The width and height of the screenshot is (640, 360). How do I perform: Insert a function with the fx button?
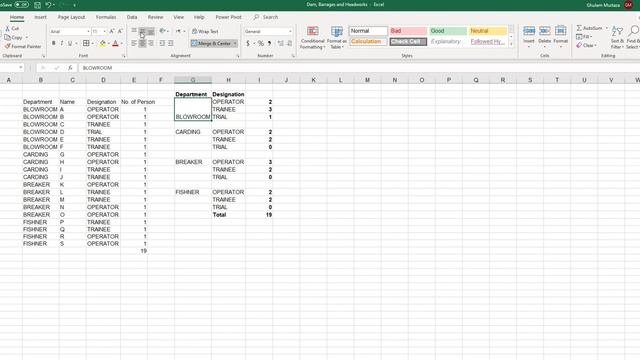[70, 68]
